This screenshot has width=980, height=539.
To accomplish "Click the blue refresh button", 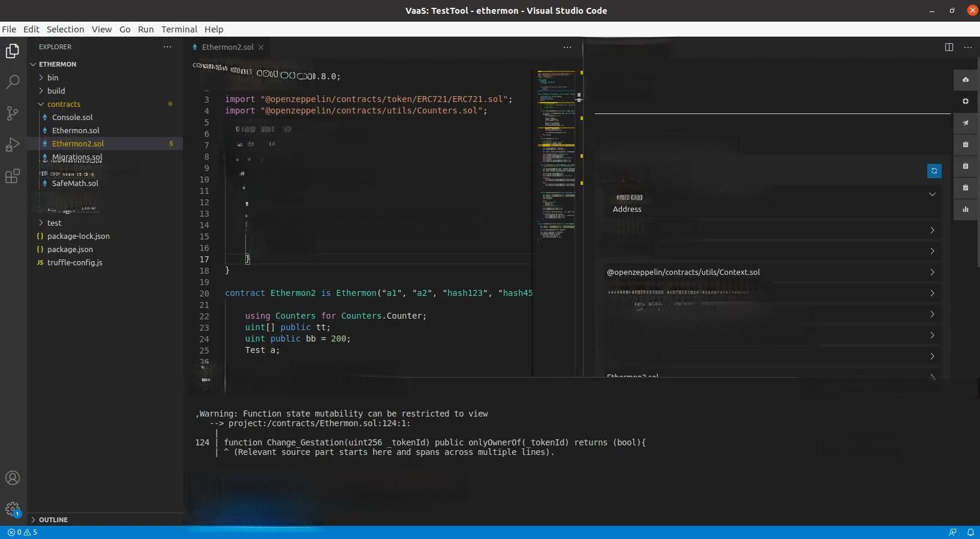I will point(934,171).
